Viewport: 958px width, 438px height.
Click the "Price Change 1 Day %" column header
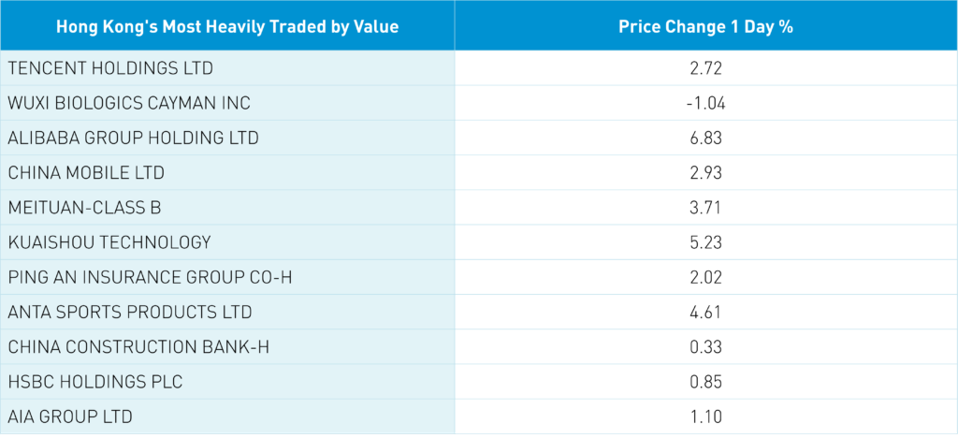[705, 26]
